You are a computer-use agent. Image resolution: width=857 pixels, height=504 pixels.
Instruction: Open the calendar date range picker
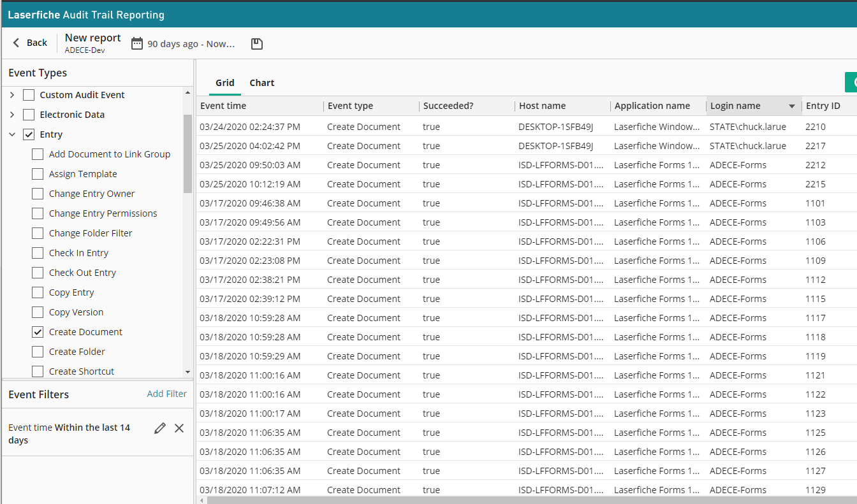click(136, 43)
